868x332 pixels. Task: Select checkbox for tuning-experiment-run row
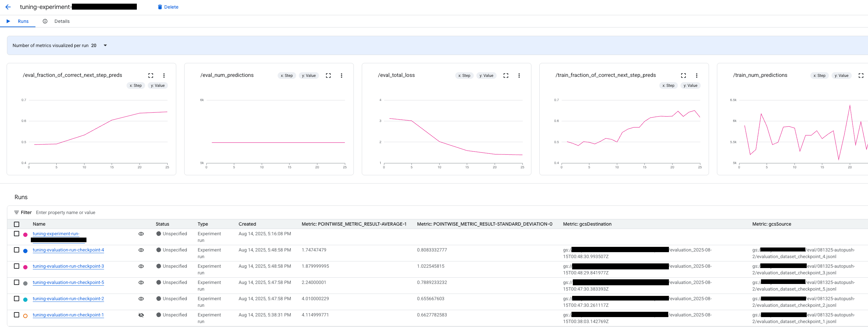click(17, 234)
